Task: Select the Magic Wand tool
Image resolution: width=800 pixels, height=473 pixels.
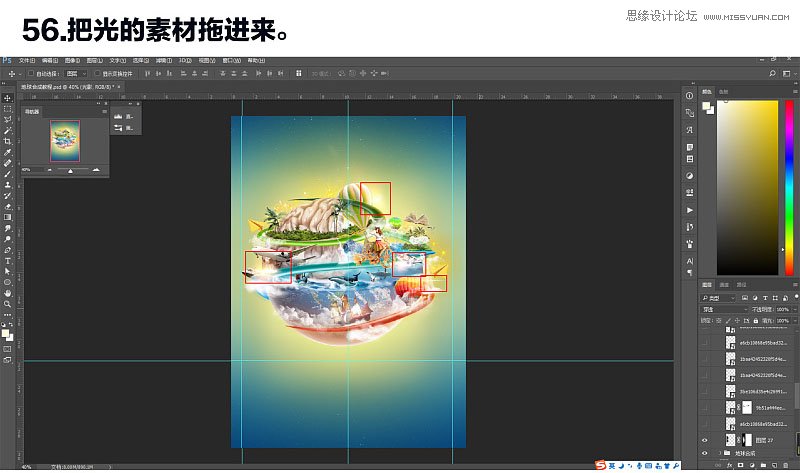Action: tap(8, 131)
